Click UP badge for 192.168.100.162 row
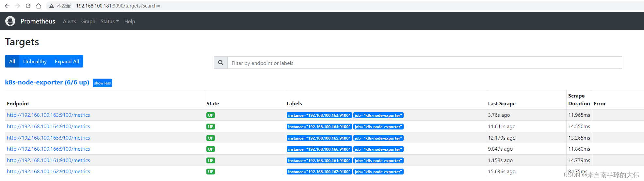The width and height of the screenshot is (644, 181). click(211, 172)
